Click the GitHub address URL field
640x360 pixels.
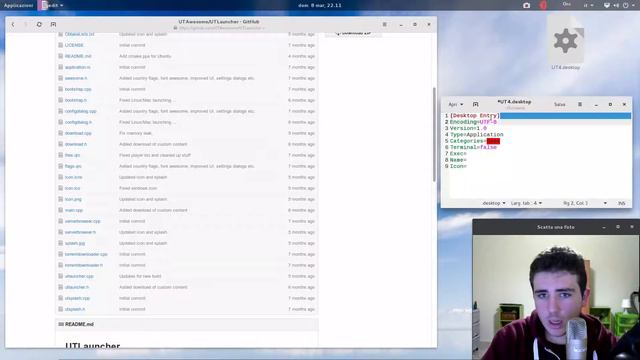pos(219,28)
